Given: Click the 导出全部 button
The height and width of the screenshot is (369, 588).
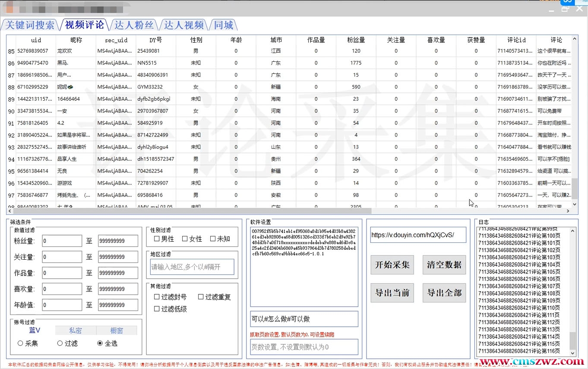Looking at the screenshot, I should coord(444,293).
